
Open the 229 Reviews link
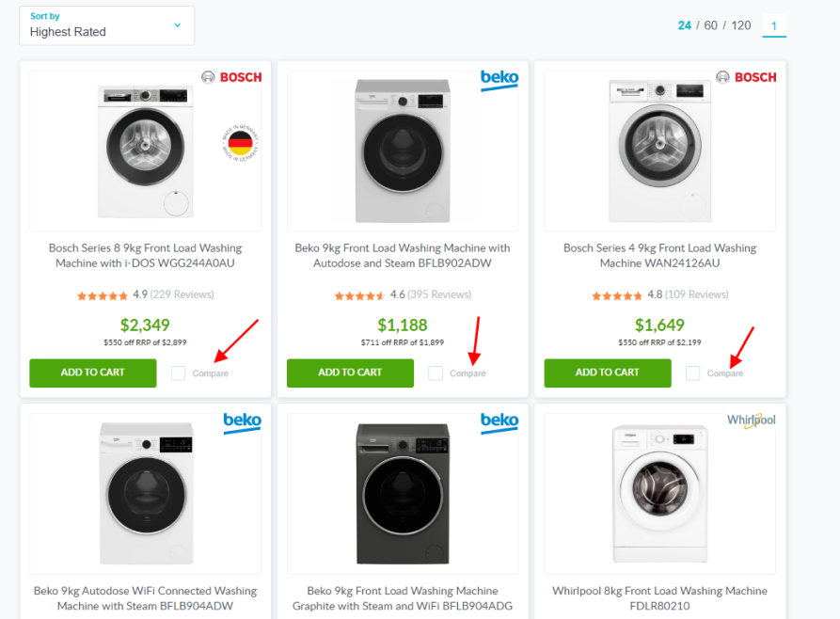[182, 294]
